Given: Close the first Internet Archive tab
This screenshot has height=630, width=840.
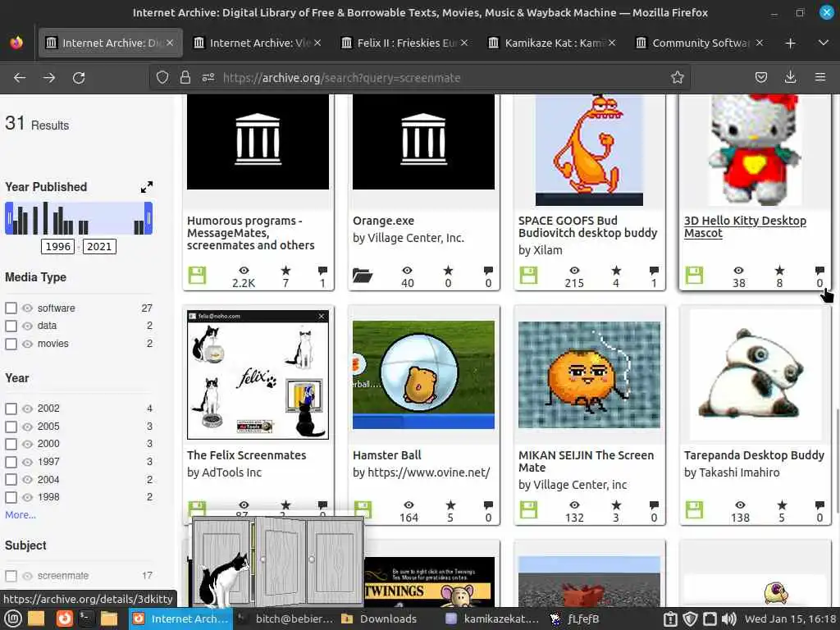Looking at the screenshot, I should (170, 43).
